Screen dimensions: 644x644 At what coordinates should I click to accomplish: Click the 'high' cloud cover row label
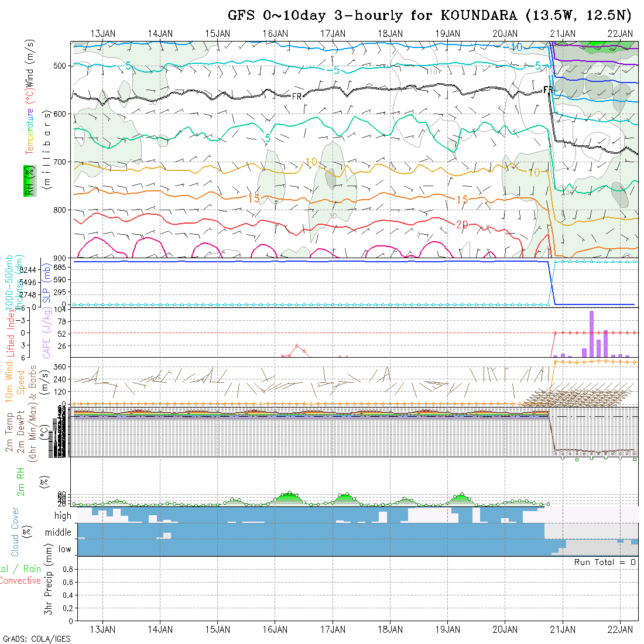tap(63, 516)
